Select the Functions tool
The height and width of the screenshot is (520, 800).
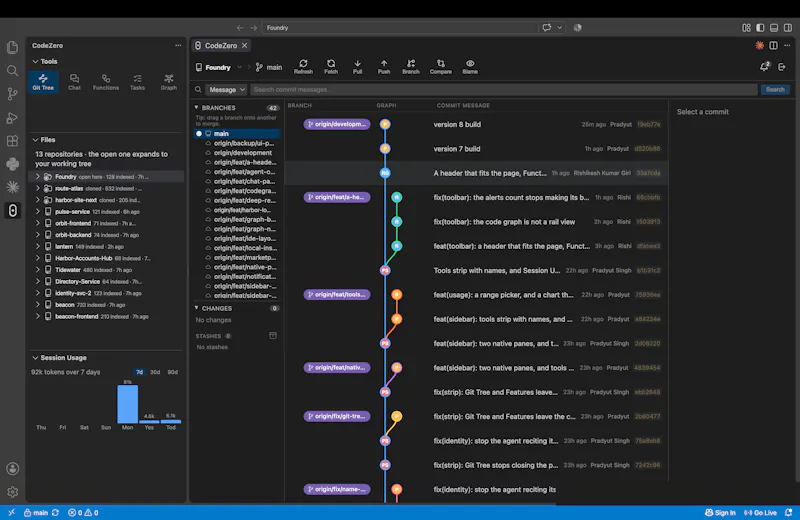pyautogui.click(x=106, y=82)
